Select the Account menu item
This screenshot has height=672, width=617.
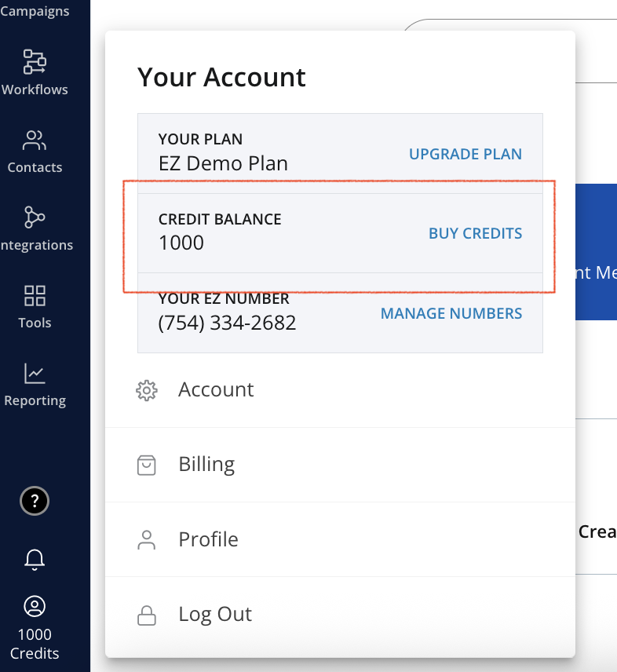click(x=340, y=390)
